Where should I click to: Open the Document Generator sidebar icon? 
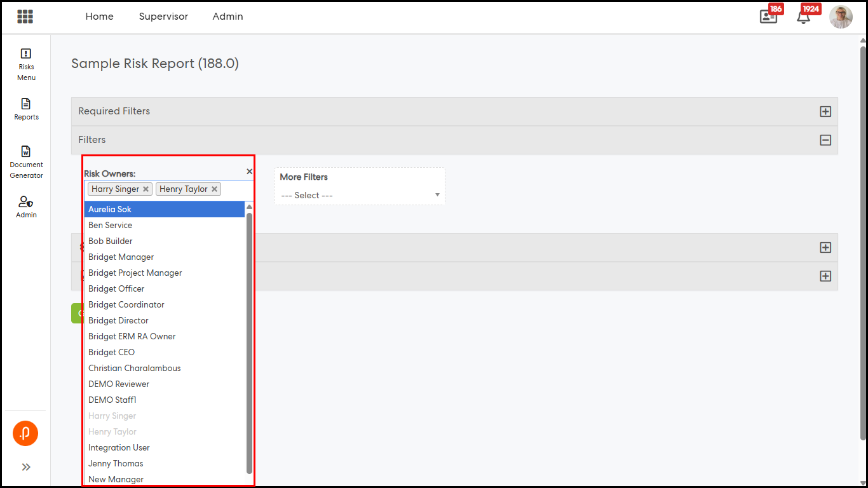(26, 162)
